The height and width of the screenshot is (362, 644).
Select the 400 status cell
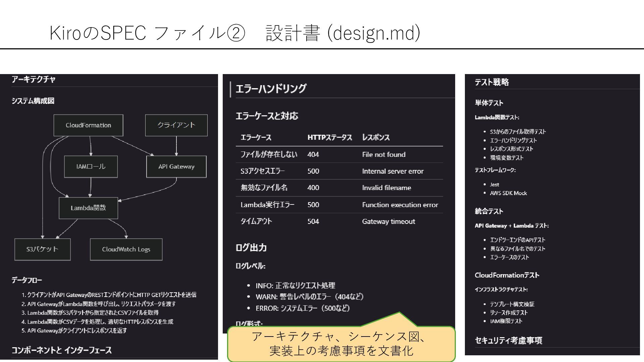click(313, 188)
